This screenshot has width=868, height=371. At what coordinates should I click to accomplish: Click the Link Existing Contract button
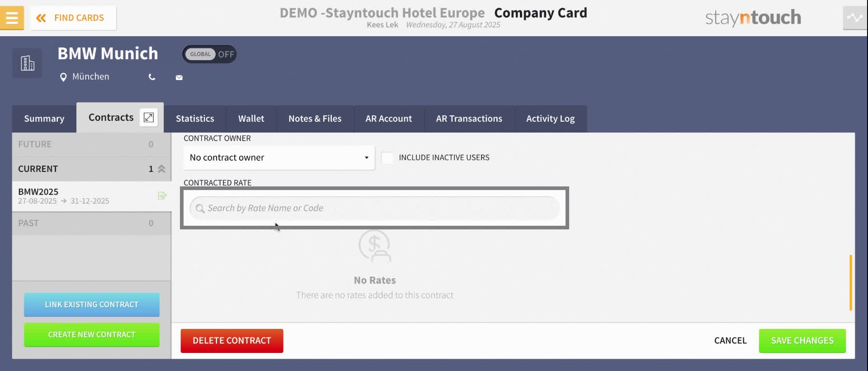92,304
